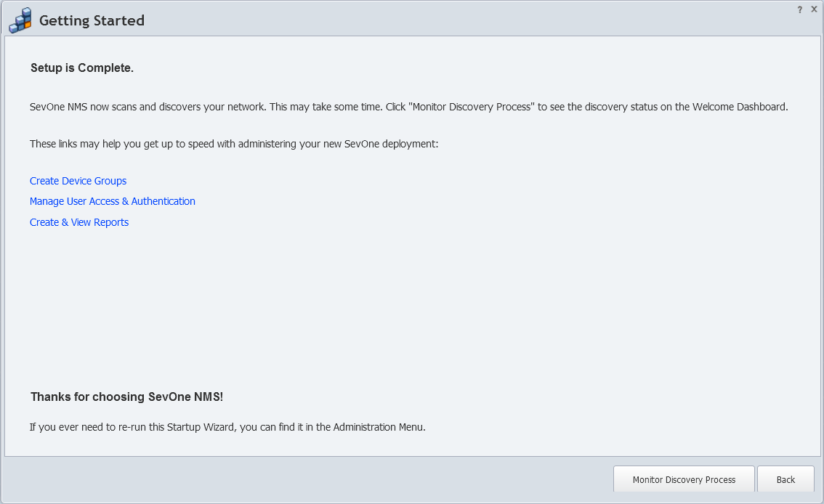This screenshot has width=824, height=504.
Task: Go back with the Back button
Action: click(x=785, y=479)
